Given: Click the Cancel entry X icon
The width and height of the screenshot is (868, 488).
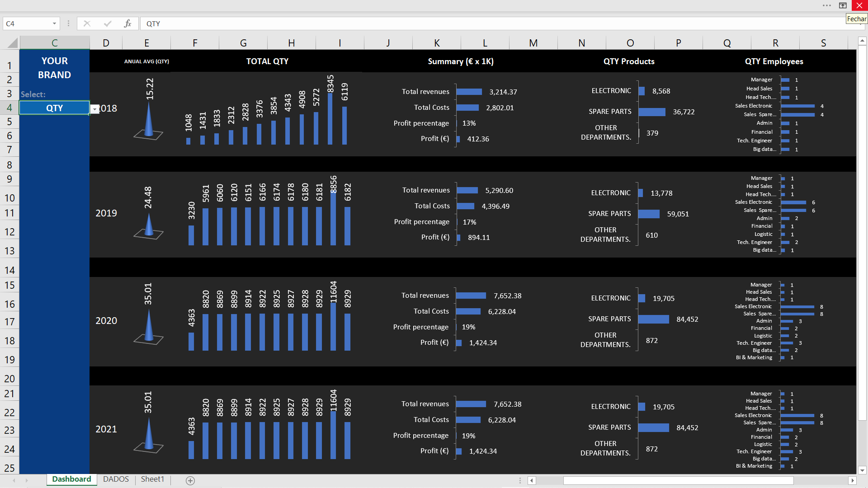Looking at the screenshot, I should (x=87, y=23).
